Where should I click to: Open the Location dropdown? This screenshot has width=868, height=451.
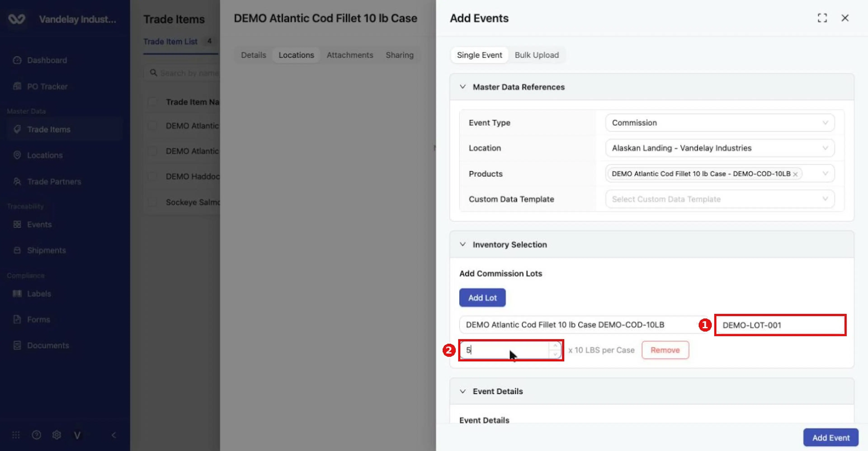click(x=720, y=148)
